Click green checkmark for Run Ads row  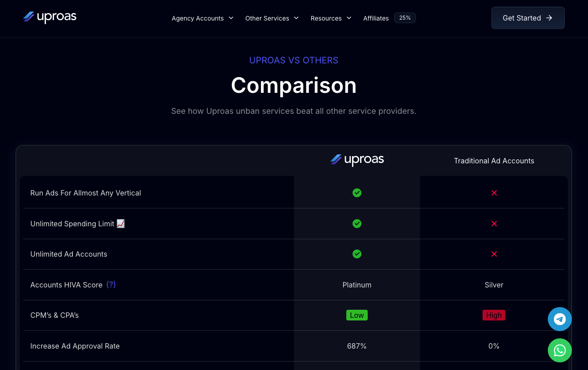click(357, 193)
